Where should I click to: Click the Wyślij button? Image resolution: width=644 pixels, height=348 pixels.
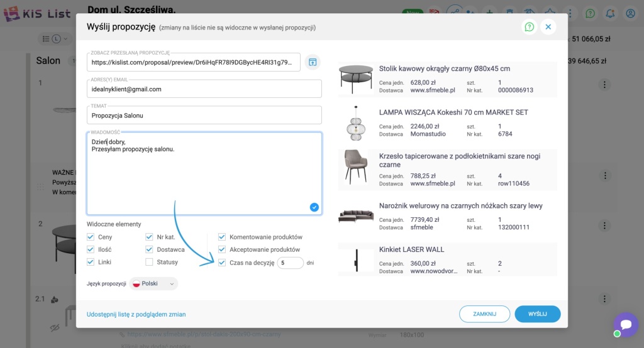click(x=537, y=314)
